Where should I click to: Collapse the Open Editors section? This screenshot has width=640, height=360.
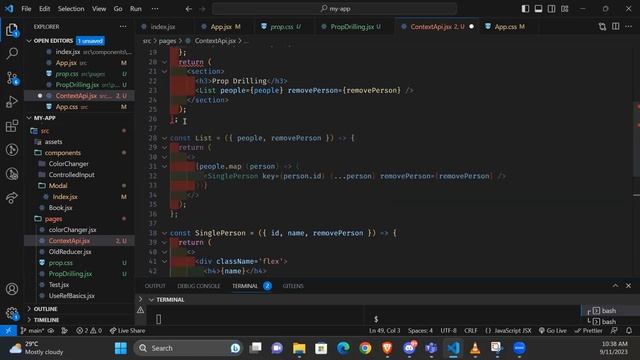(x=29, y=41)
